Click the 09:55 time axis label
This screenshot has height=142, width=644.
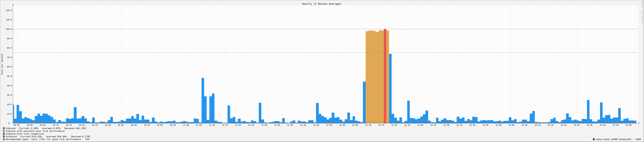pos(16,125)
